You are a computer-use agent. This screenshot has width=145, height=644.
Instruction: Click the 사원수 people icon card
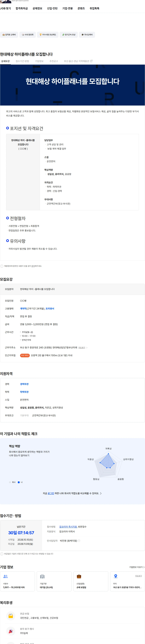point(17,581)
